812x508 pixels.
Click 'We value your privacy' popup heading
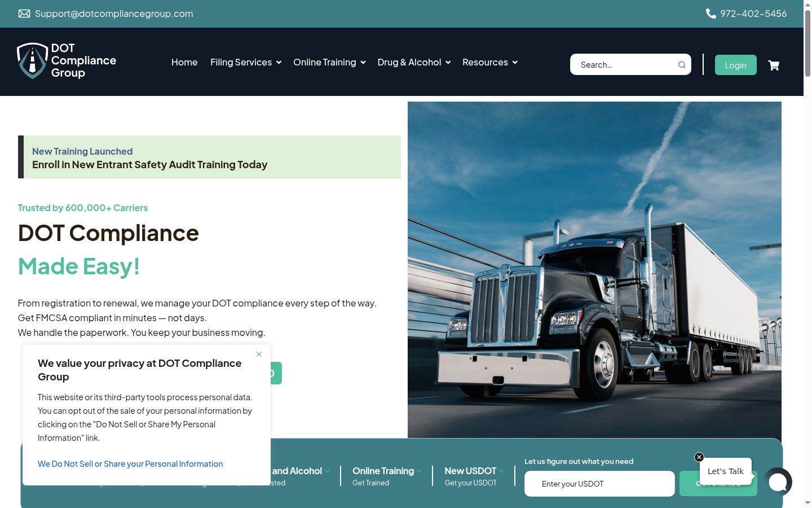click(x=139, y=370)
